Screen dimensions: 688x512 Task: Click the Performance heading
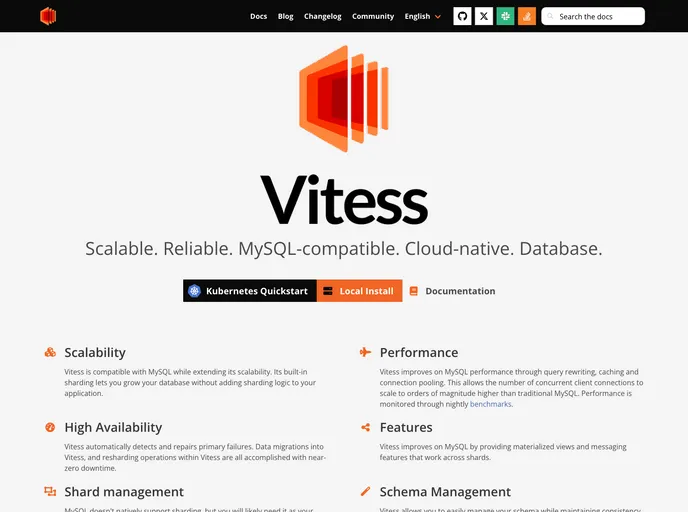419,352
